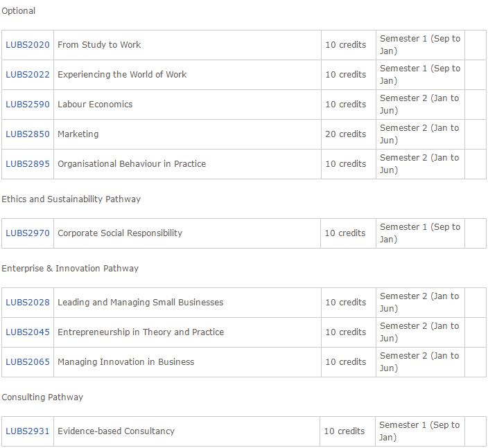Open the LUBS2850 module link

click(x=28, y=134)
